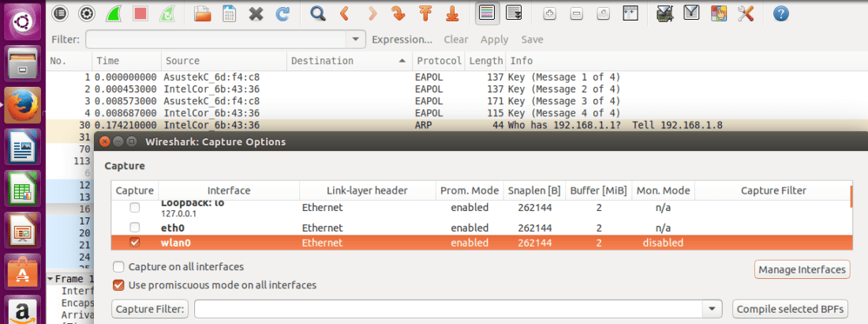The image size is (868, 324).
Task: Toggle Capture on all interfaces
Action: [x=118, y=267]
